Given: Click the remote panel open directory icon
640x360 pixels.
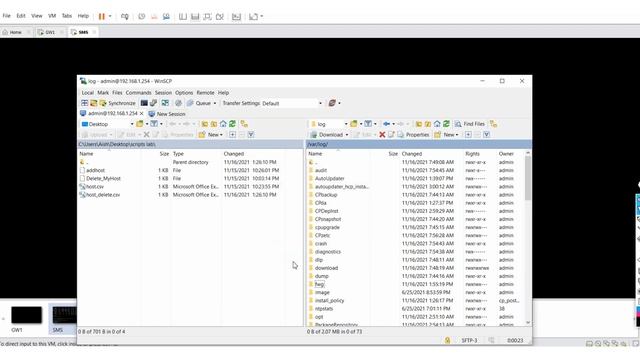Looking at the screenshot, I should pyautogui.click(x=353, y=124).
